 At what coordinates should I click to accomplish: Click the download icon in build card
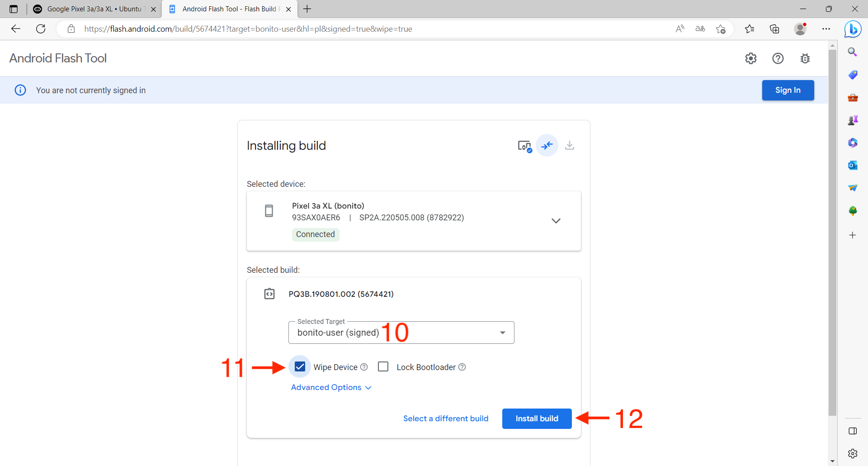tap(569, 145)
